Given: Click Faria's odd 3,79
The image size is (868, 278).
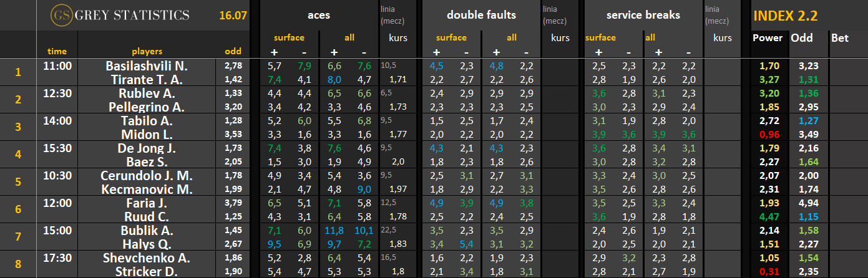Looking at the screenshot, I should click(233, 202).
